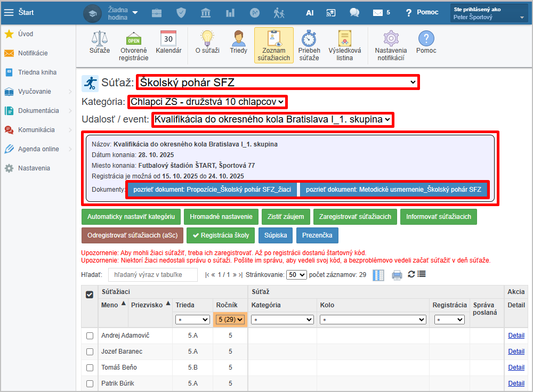The image size is (533, 392).
Task: Open Triedna kniha in the sidebar
Action: click(x=37, y=72)
